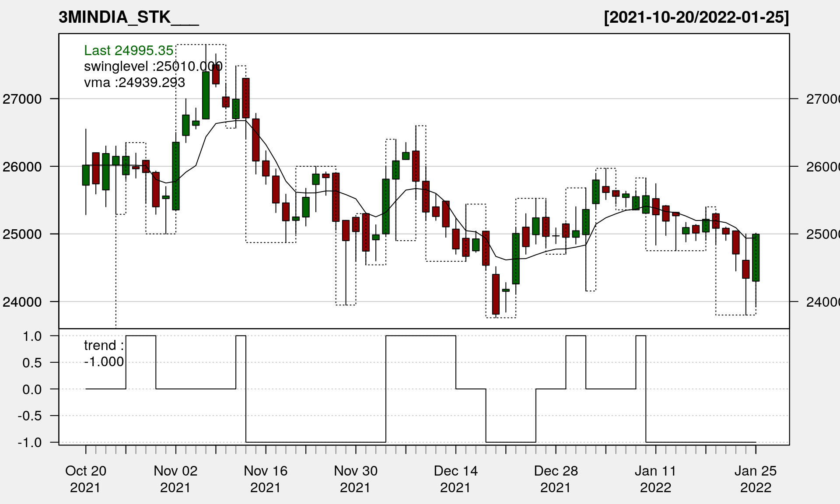The height and width of the screenshot is (504, 840).
Task: Click the Nov 16 2021 date axis label
Action: point(266,479)
